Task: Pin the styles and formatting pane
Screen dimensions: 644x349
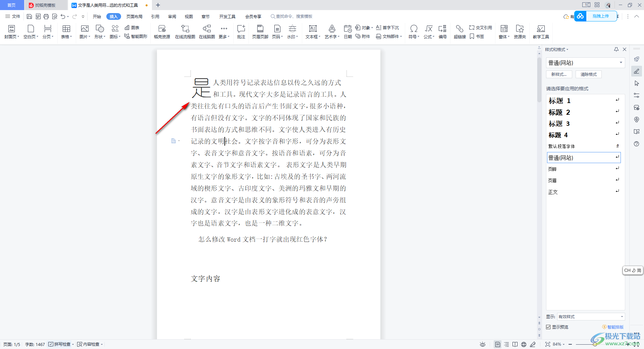Action: point(616,49)
